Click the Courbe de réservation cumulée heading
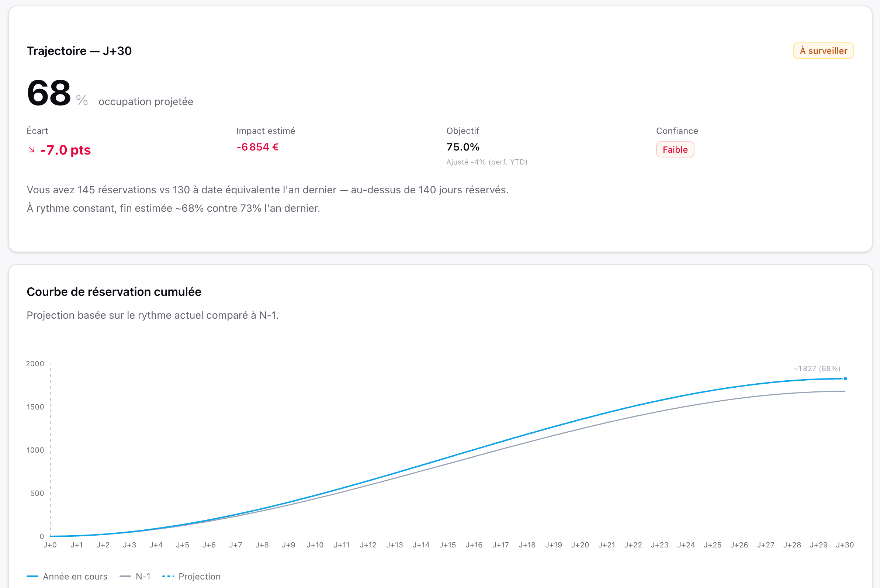The image size is (880, 588). 114,292
